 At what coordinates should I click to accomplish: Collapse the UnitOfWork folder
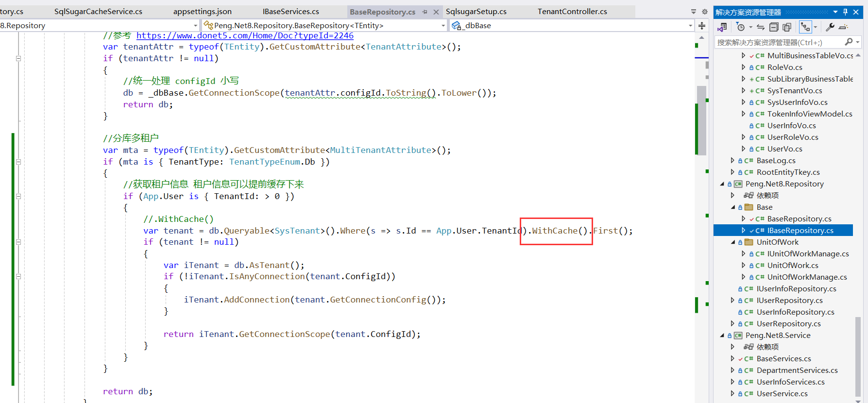click(733, 242)
